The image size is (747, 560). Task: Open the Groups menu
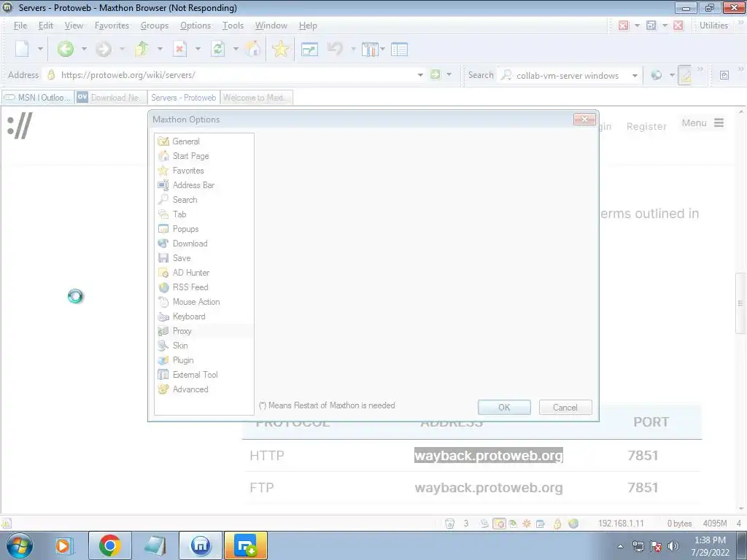coord(155,26)
